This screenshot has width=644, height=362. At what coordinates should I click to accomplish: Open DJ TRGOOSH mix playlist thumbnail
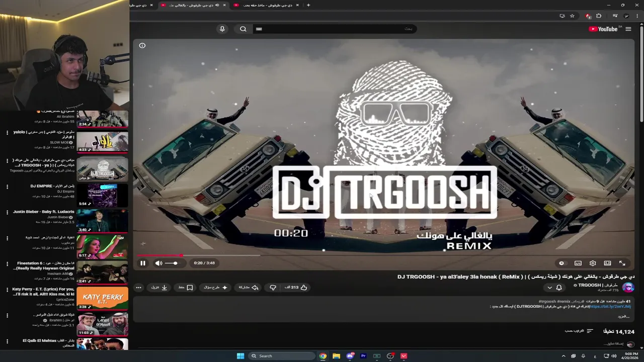[x=102, y=168]
